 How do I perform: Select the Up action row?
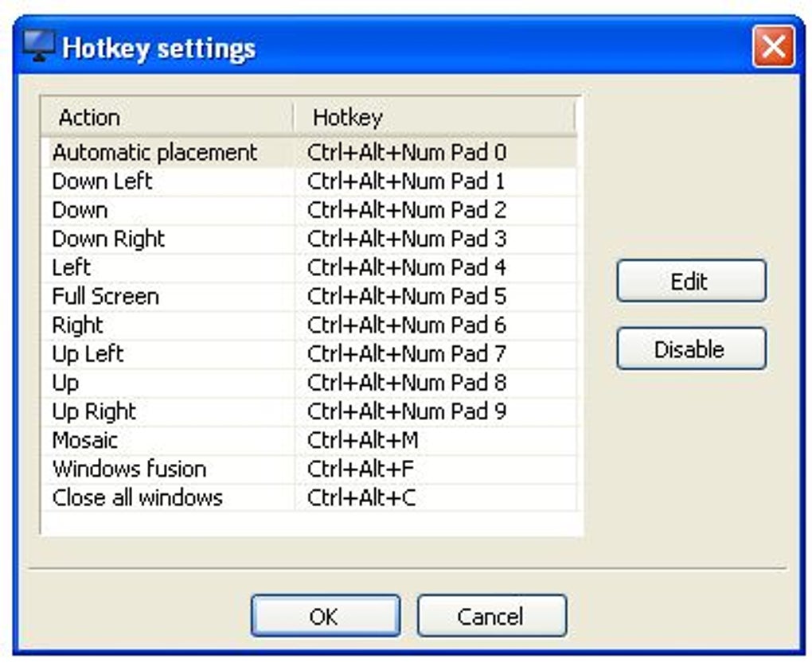point(309,383)
